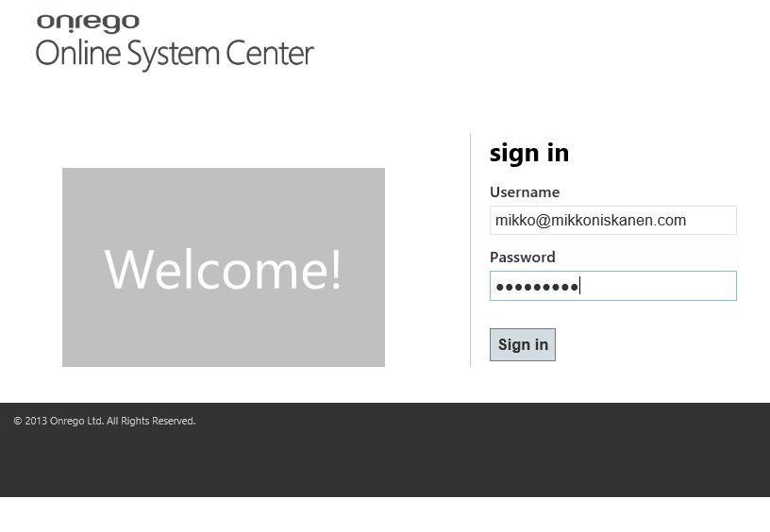The image size is (770, 532).
Task: Click the Onrego logo
Action: pyautogui.click(x=88, y=23)
